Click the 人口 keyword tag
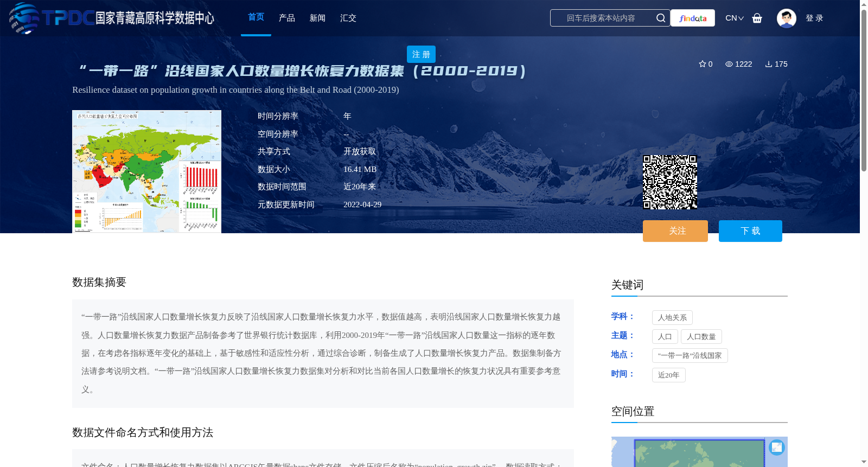The width and height of the screenshot is (868, 467). (x=665, y=337)
